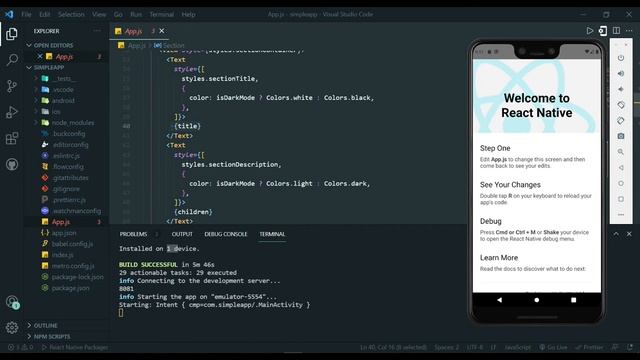Close the App.js editor tab
Screen dimensions: 640x360
162,31
